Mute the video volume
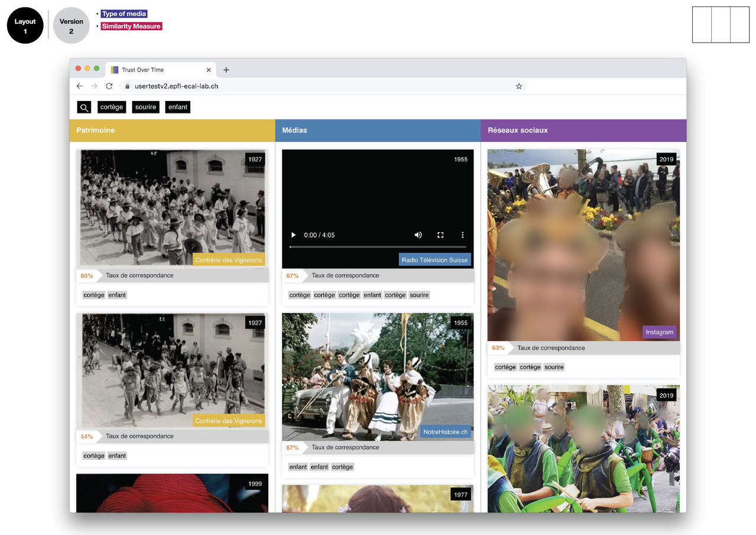Viewport: 756px width, 535px height. point(418,235)
